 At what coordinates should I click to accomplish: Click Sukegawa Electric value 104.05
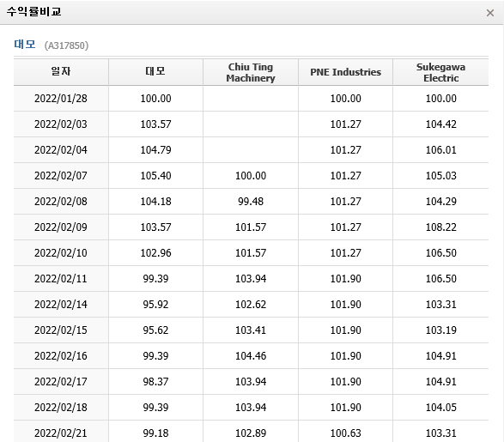441,407
